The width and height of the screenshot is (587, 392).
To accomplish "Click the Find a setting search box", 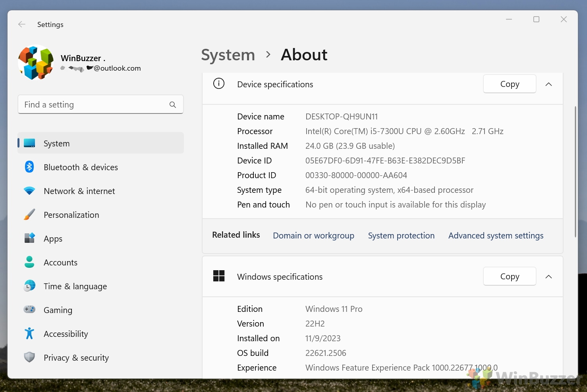I will [100, 104].
